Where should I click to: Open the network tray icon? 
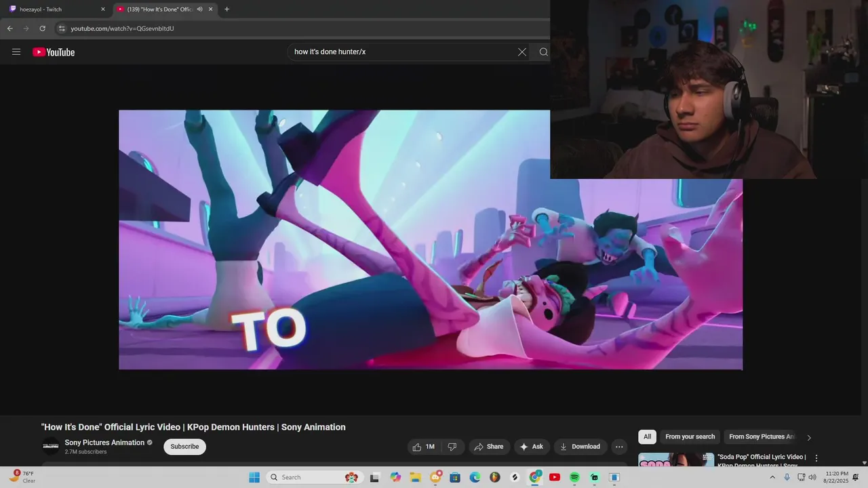(x=801, y=477)
